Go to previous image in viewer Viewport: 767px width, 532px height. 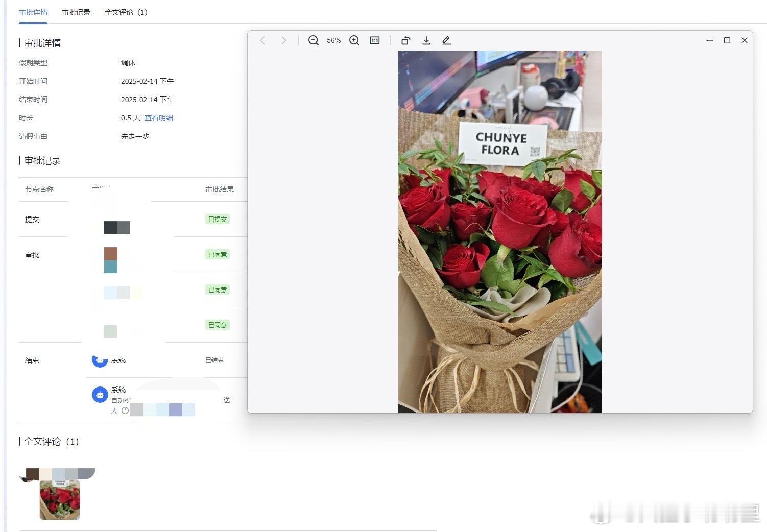pyautogui.click(x=262, y=40)
